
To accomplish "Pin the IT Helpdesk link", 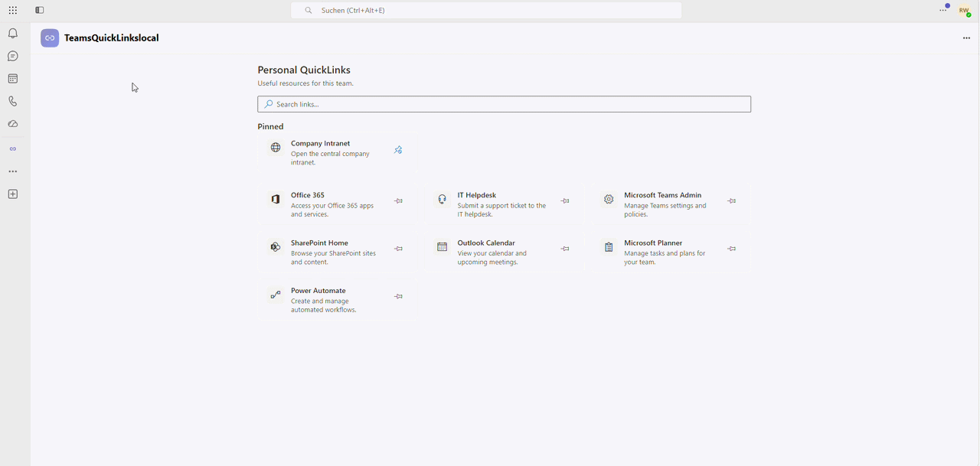I will click(565, 201).
